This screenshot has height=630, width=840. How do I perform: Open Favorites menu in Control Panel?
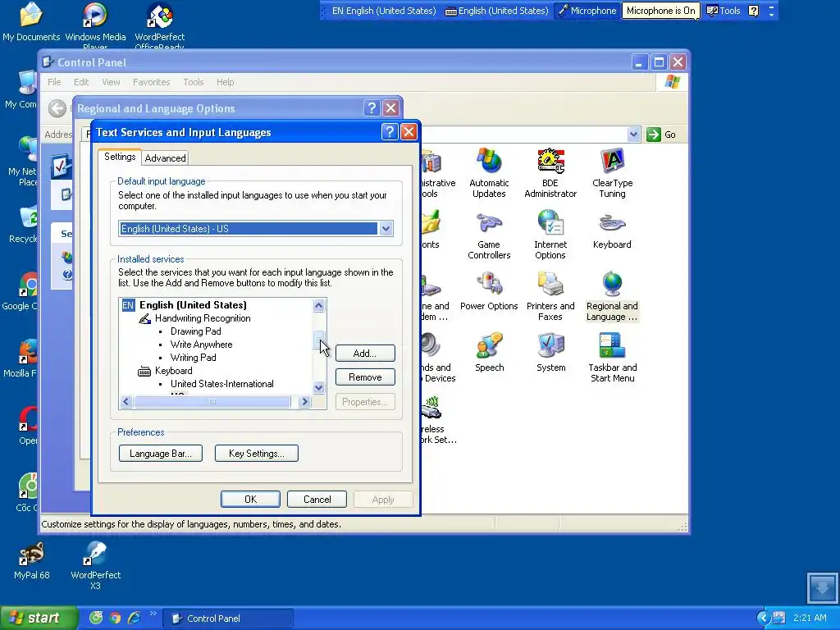(151, 82)
